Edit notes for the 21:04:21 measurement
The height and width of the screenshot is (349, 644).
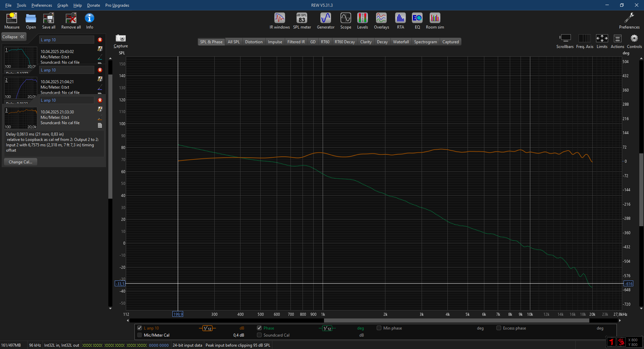coord(100,79)
